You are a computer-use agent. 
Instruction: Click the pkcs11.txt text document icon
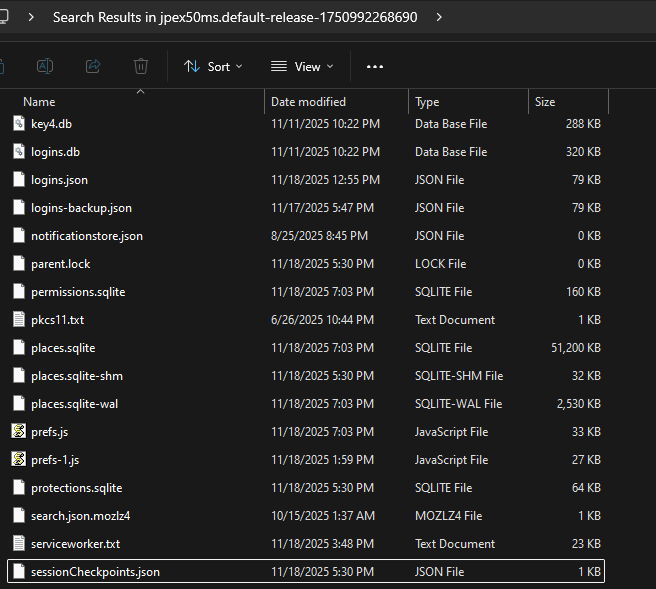tap(18, 320)
